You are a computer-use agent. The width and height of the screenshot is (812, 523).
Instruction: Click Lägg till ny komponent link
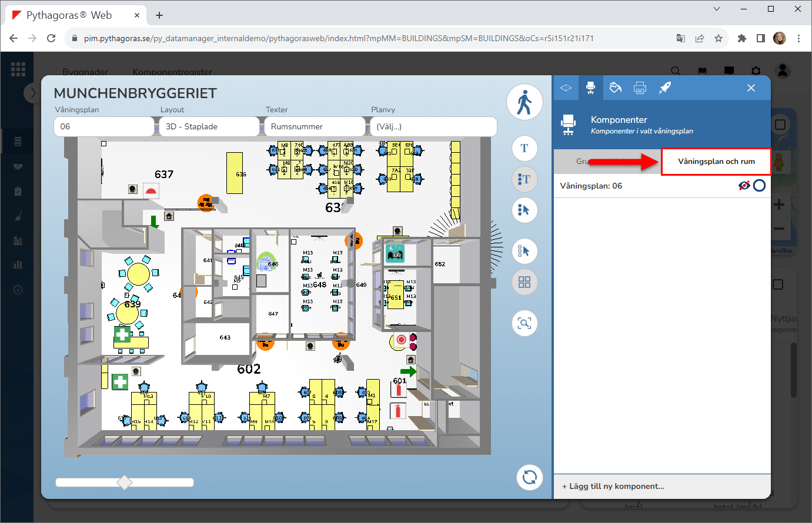[613, 486]
